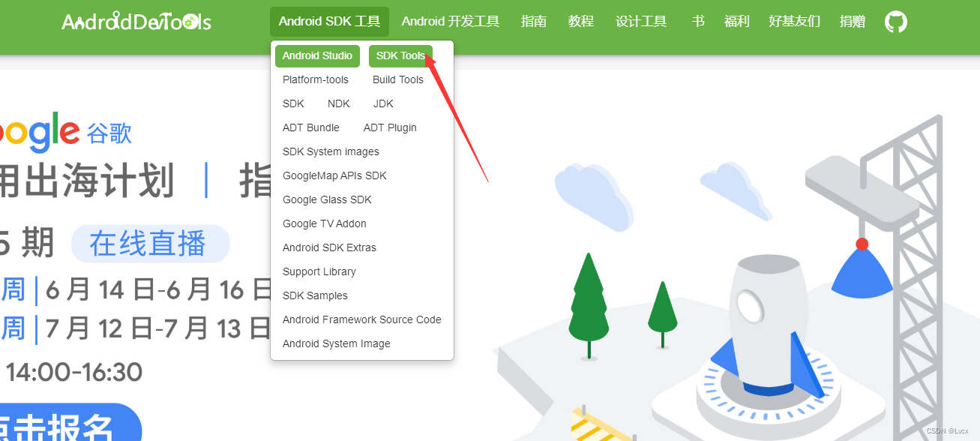Choose Support Library entry
Screen dimensions: 980x441
click(319, 271)
